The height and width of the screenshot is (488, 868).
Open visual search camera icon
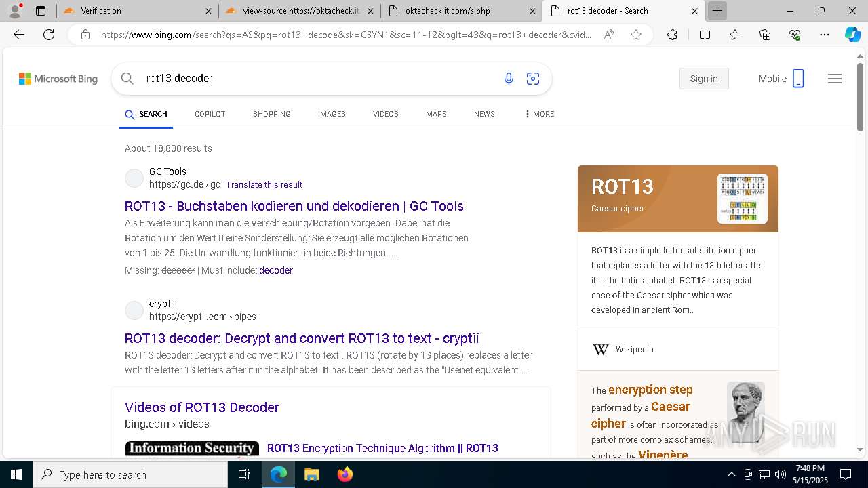(533, 79)
